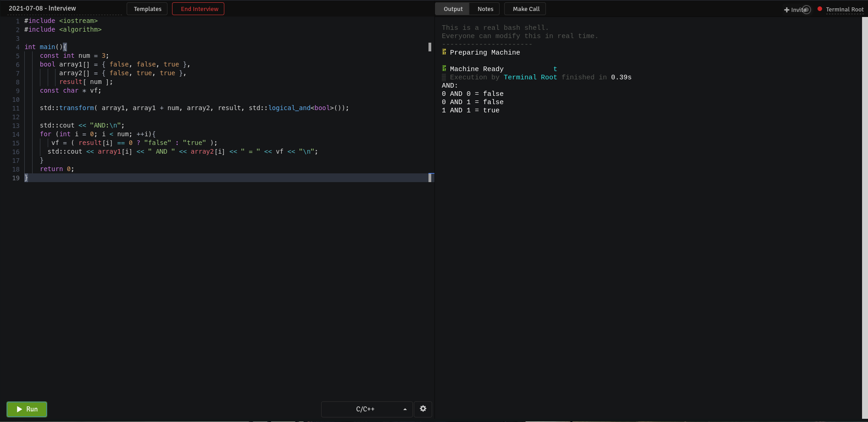Click the '0 AND 0 = false' output line
868x422 pixels.
tap(473, 94)
